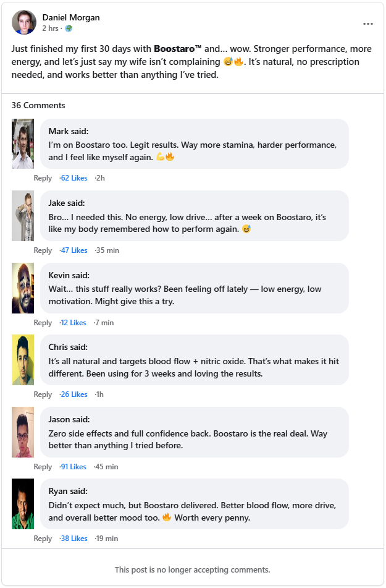Click the globe public-visibility icon
This screenshot has width=386, height=588.
(69, 28)
